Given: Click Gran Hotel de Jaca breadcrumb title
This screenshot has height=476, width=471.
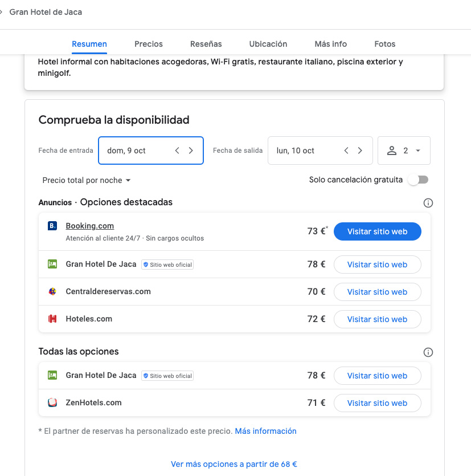Looking at the screenshot, I should [46, 12].
